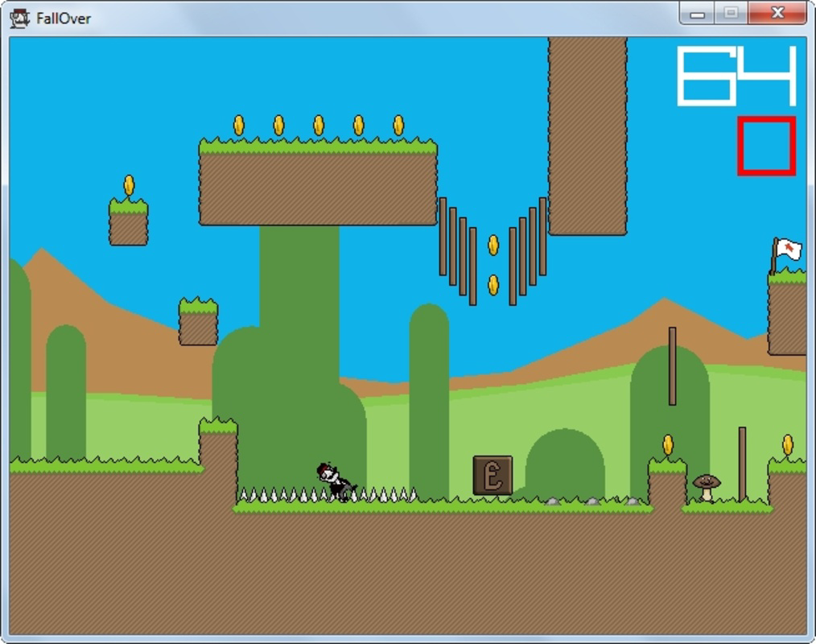This screenshot has width=816, height=644.
Task: Click the coin on pillar left of mushroom
Action: pyautogui.click(x=668, y=445)
